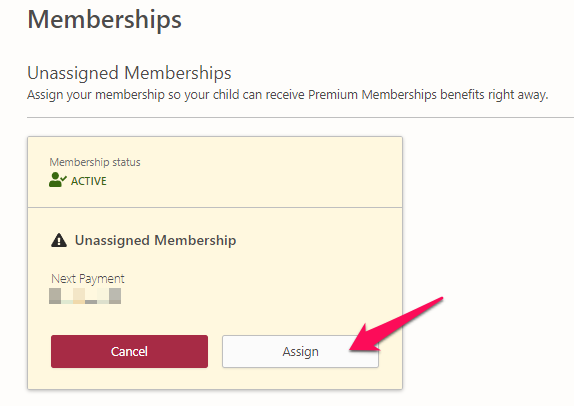The height and width of the screenshot is (406, 574).
Task: Click the Unassigned Memberships section heading
Action: click(129, 73)
